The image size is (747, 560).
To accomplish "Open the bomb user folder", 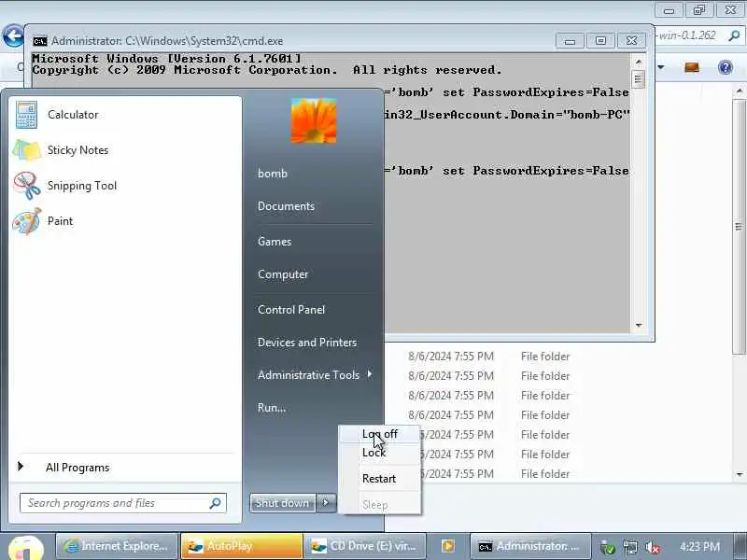I will click(x=273, y=174).
